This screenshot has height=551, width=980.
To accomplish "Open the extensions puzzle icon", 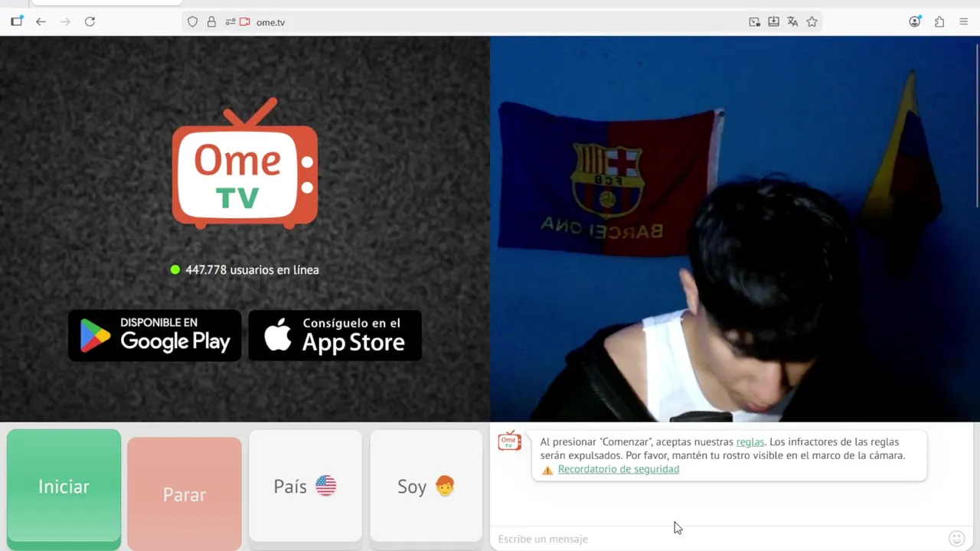I will 939,21.
